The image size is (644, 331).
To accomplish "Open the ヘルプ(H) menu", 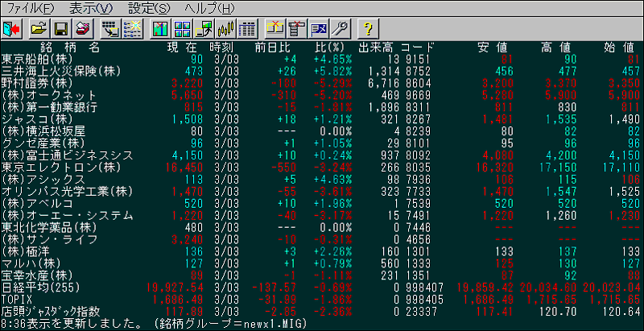I will click(210, 8).
